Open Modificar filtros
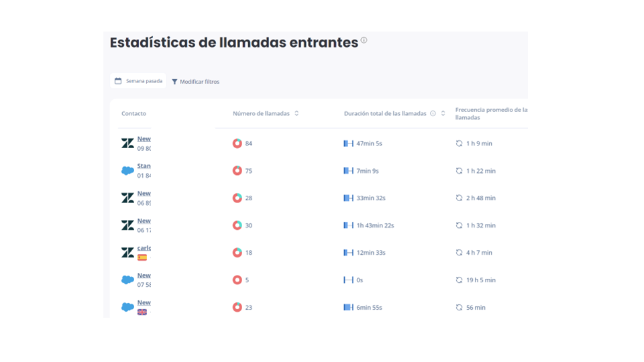 [x=195, y=82]
